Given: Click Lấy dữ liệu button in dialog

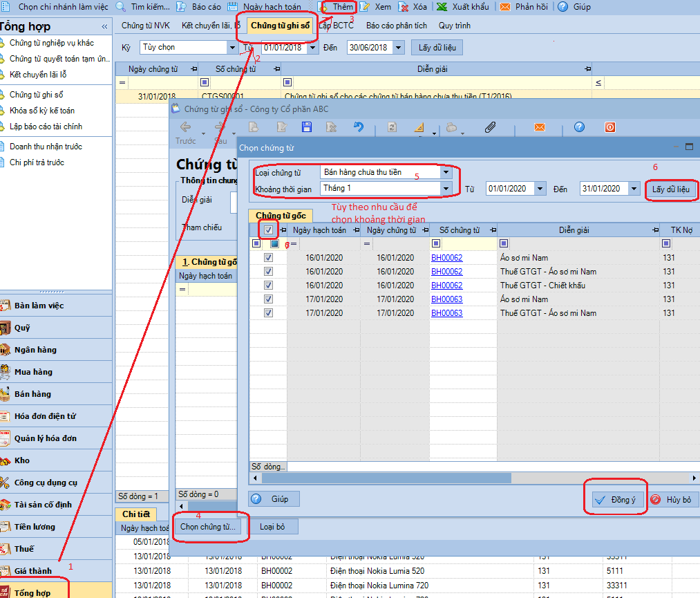Looking at the screenshot, I should tap(670, 189).
